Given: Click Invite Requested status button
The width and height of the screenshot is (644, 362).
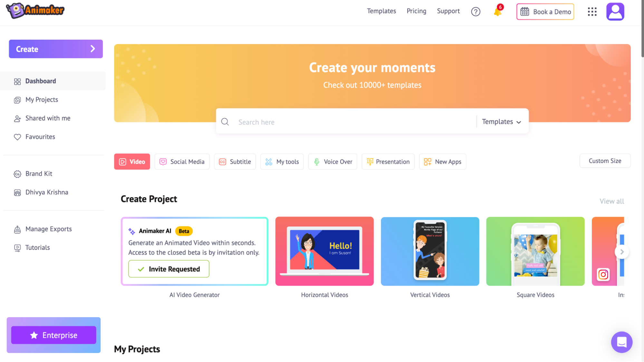Looking at the screenshot, I should (x=169, y=269).
